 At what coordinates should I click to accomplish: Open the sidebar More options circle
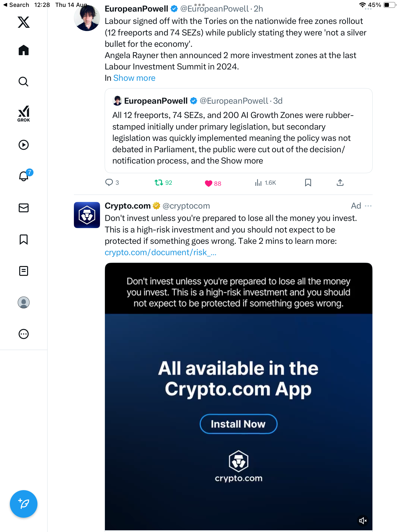point(24,334)
